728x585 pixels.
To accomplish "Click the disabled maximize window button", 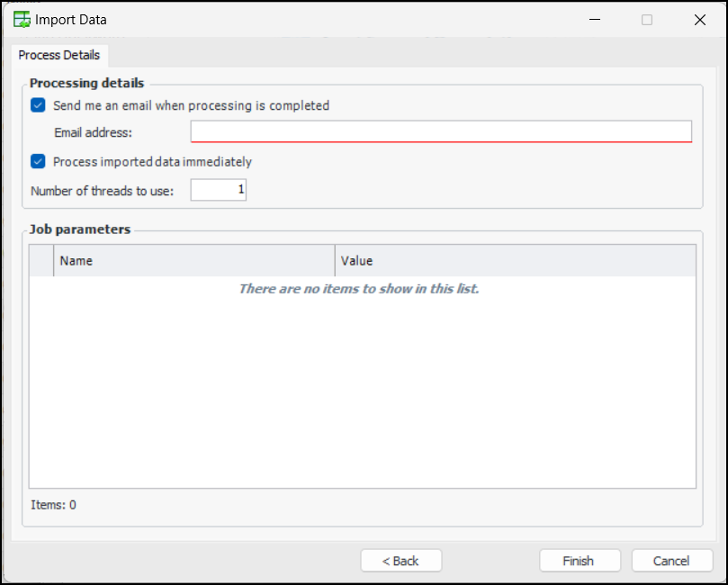I will 647,20.
